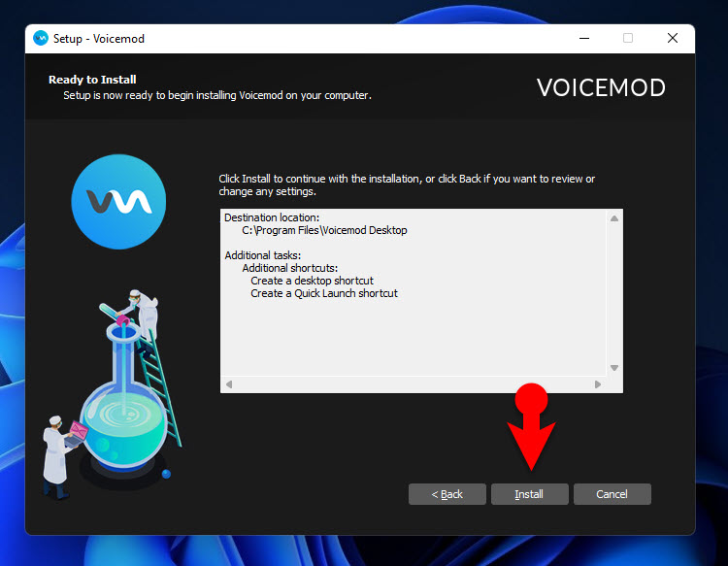Image resolution: width=728 pixels, height=566 pixels.
Task: Go back with the Back button
Action: 447,494
